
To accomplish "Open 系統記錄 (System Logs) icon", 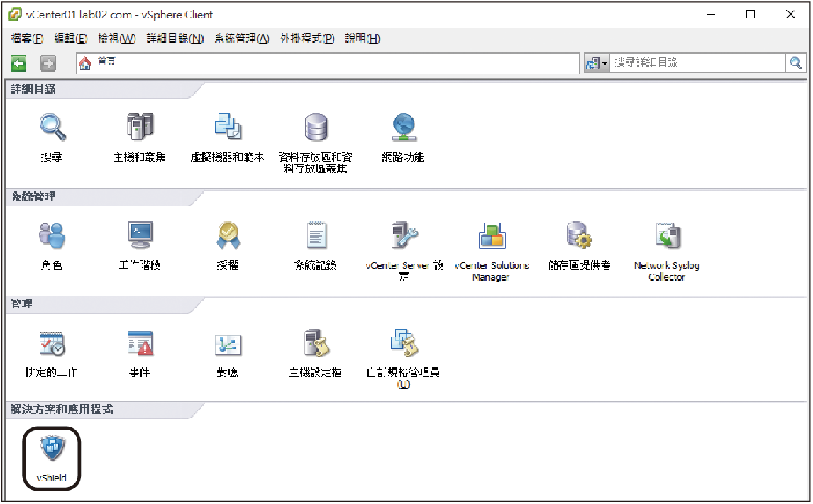I will [316, 235].
